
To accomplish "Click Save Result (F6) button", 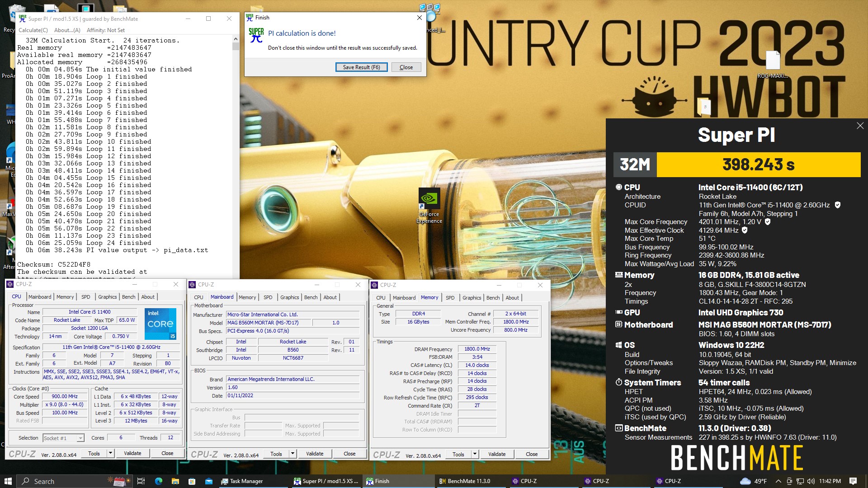I will coord(361,67).
